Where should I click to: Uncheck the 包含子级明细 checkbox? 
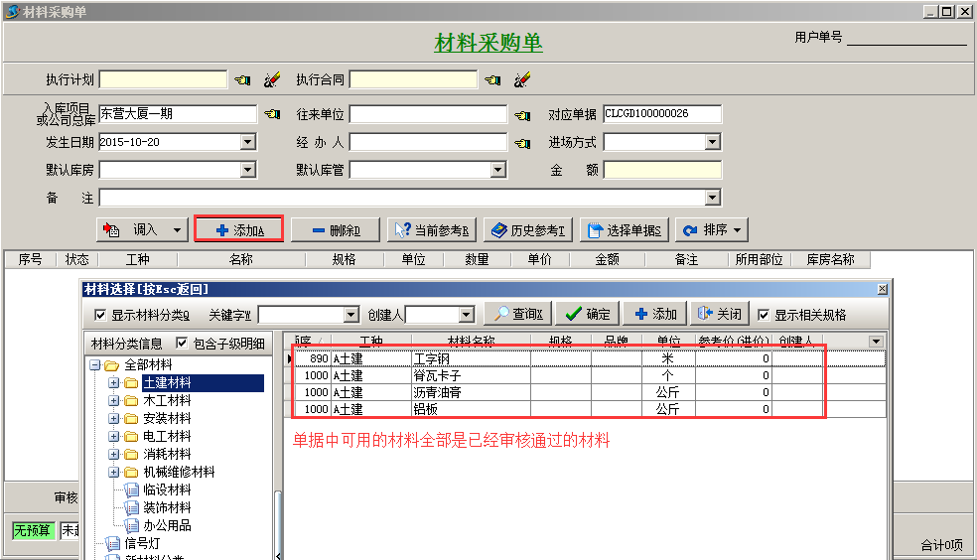coord(182,344)
